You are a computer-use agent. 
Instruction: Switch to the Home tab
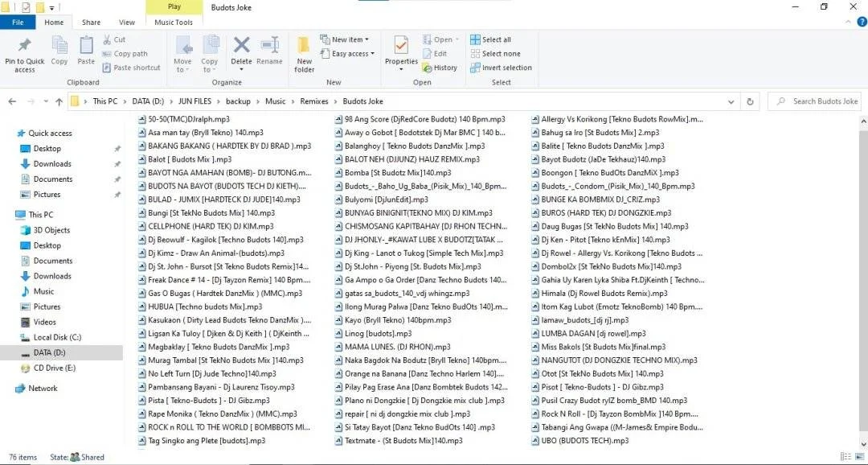point(54,23)
